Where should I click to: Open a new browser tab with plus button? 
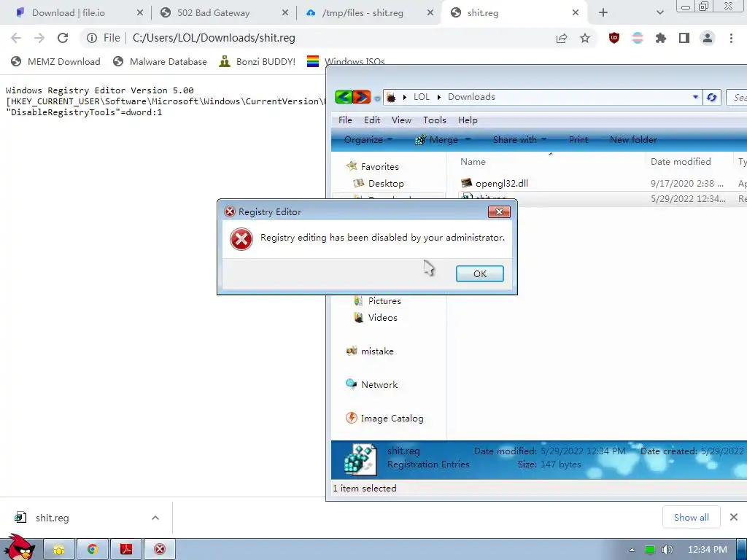point(603,13)
